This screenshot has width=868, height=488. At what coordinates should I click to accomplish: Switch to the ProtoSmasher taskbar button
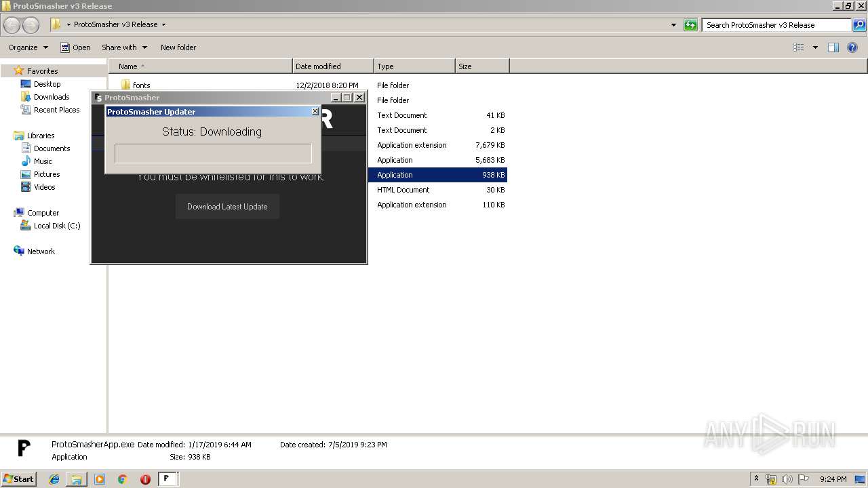click(x=167, y=479)
